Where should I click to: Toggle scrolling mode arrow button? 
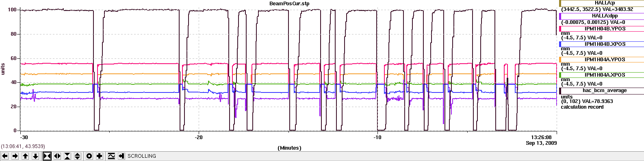pyautogui.click(x=121, y=156)
